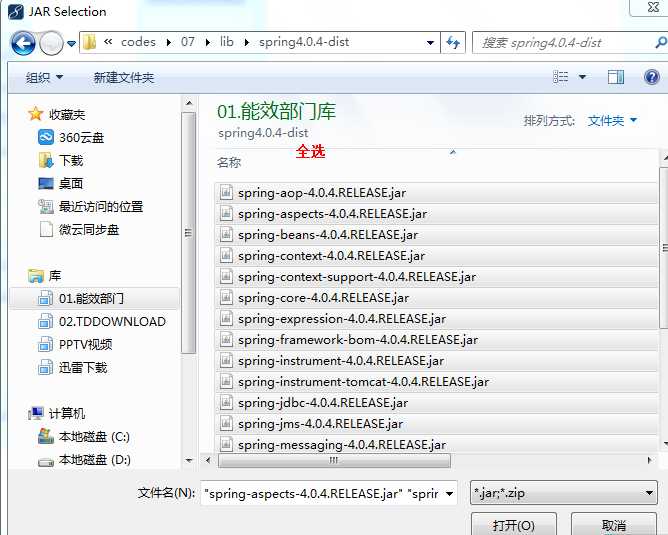
Task: Select spring-messaging-4.0.4.RELEASE.jar
Action: (436, 444)
